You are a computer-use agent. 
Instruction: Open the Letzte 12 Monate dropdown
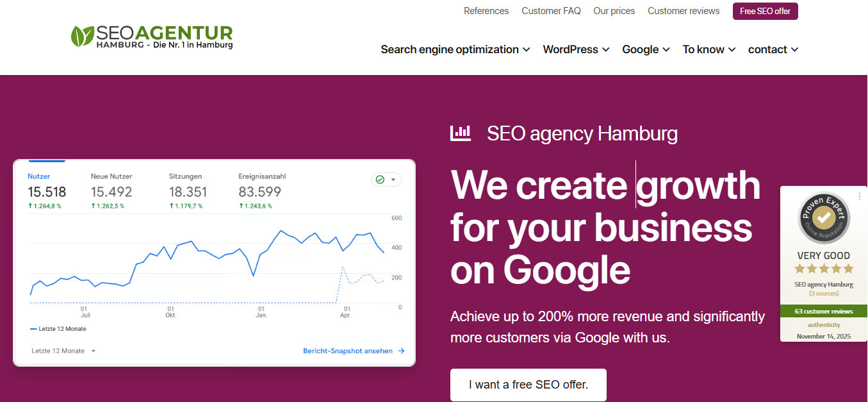point(62,351)
